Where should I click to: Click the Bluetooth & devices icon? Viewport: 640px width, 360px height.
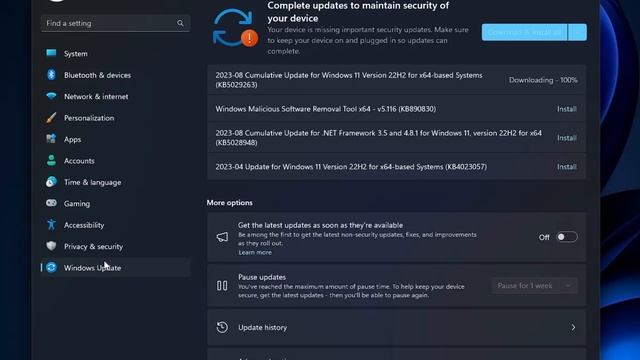[51, 75]
